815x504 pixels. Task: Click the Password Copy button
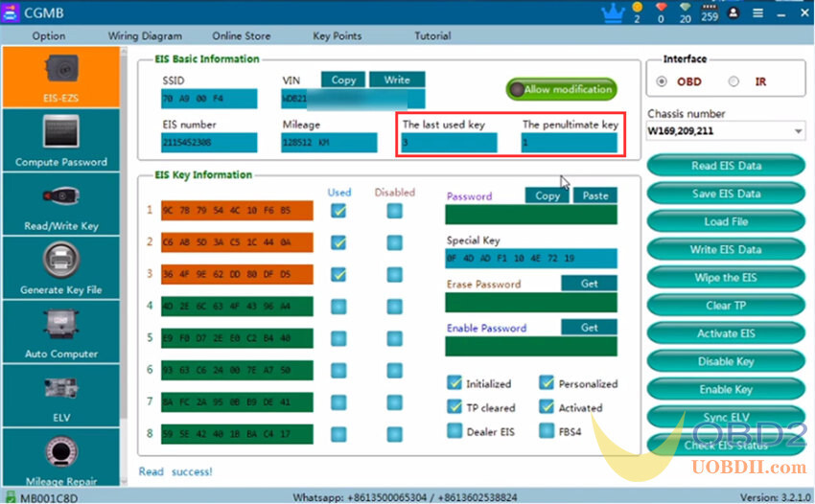point(547,195)
